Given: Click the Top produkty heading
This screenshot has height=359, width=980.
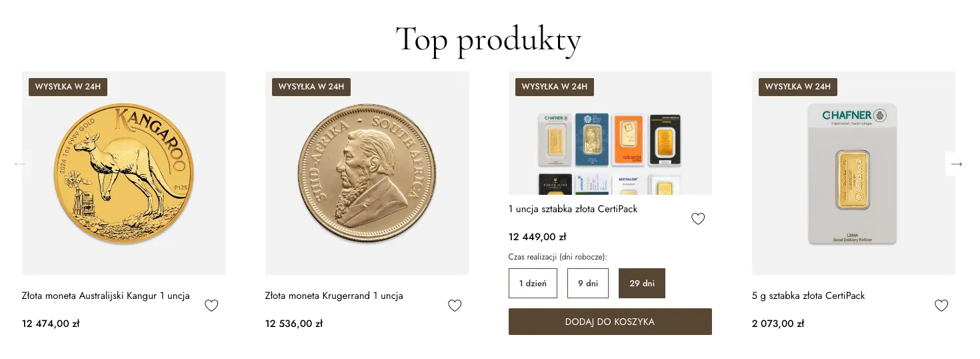Looking at the screenshot, I should pyautogui.click(x=489, y=39).
